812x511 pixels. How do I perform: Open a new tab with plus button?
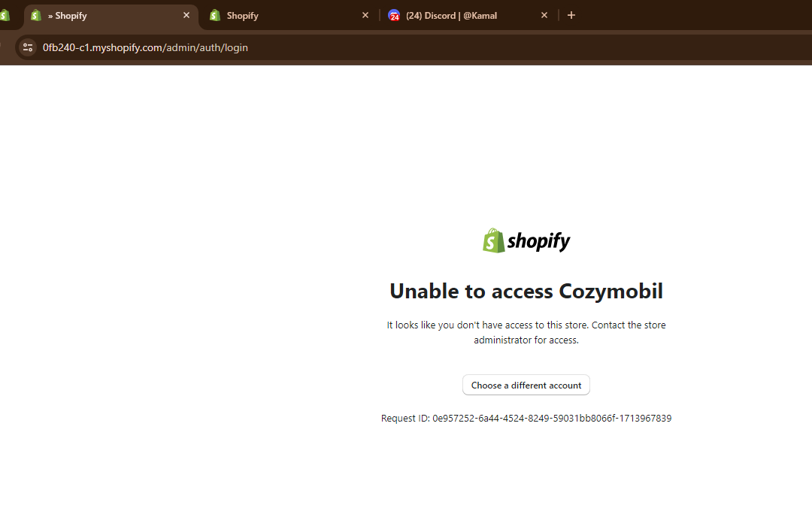coord(571,15)
